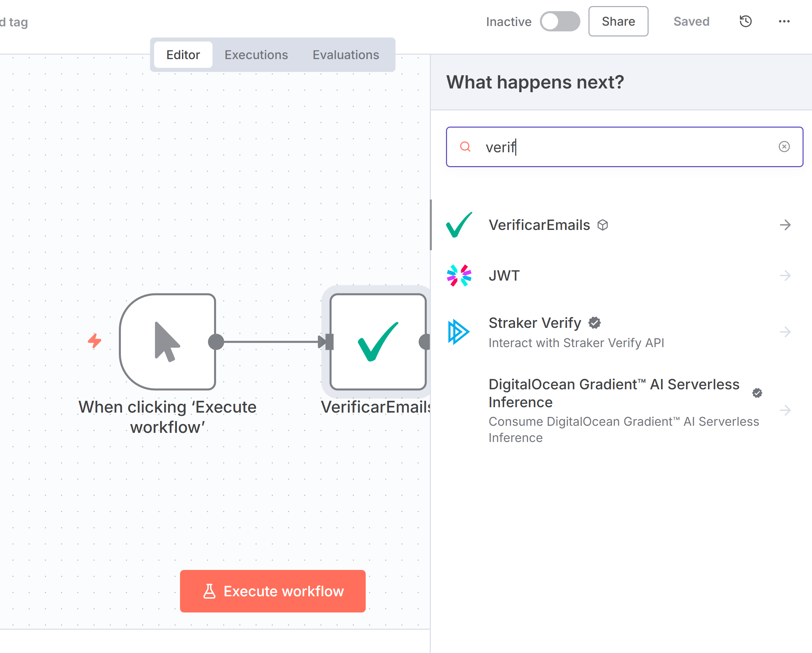Click the Straker Verify blue logo
The image size is (812, 653).
[459, 332]
